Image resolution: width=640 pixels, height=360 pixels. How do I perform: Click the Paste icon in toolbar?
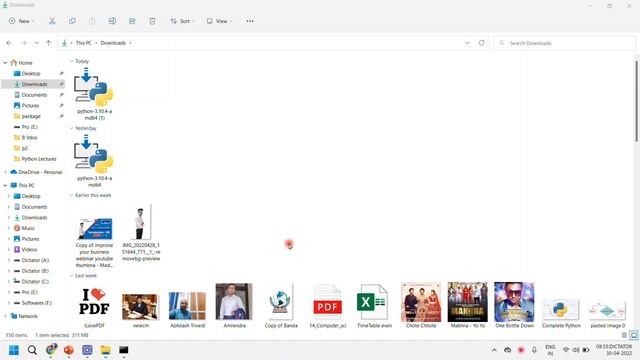92,21
